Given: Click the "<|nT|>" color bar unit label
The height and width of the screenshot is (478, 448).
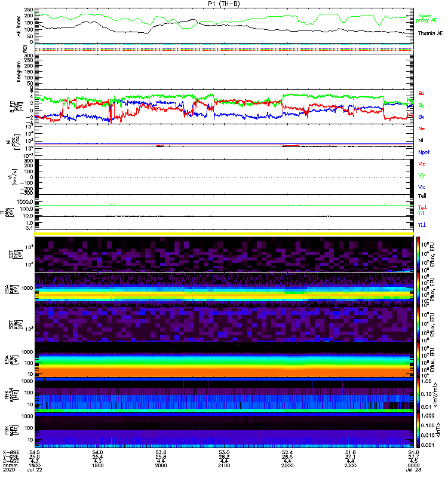Looking at the screenshot, I should (x=438, y=430).
